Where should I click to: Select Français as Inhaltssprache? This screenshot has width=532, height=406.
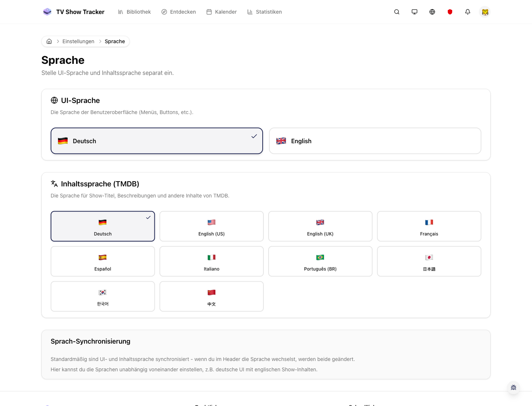(429, 226)
